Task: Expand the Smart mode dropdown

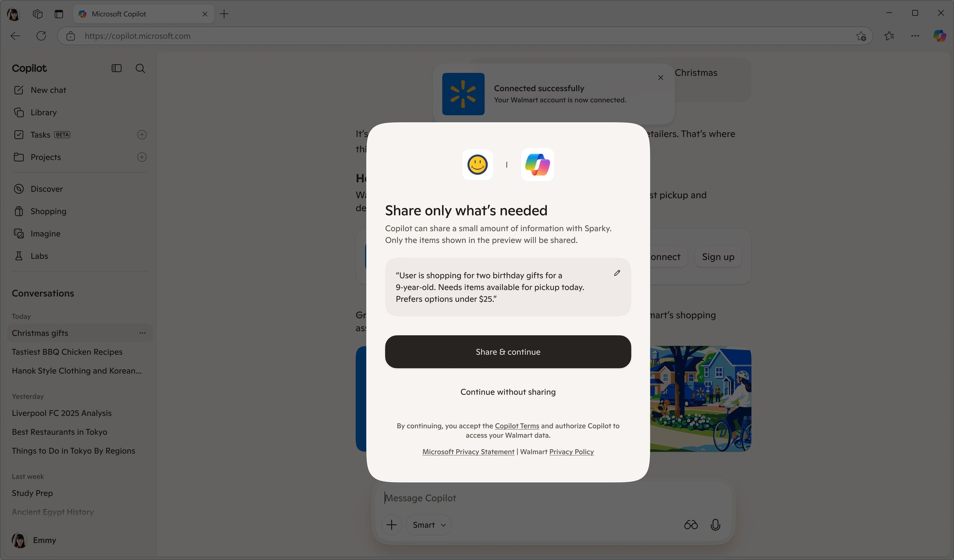Action: click(429, 525)
